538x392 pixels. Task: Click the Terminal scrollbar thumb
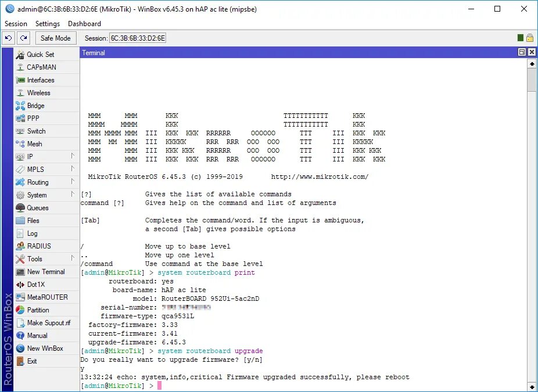pyautogui.click(x=532, y=80)
